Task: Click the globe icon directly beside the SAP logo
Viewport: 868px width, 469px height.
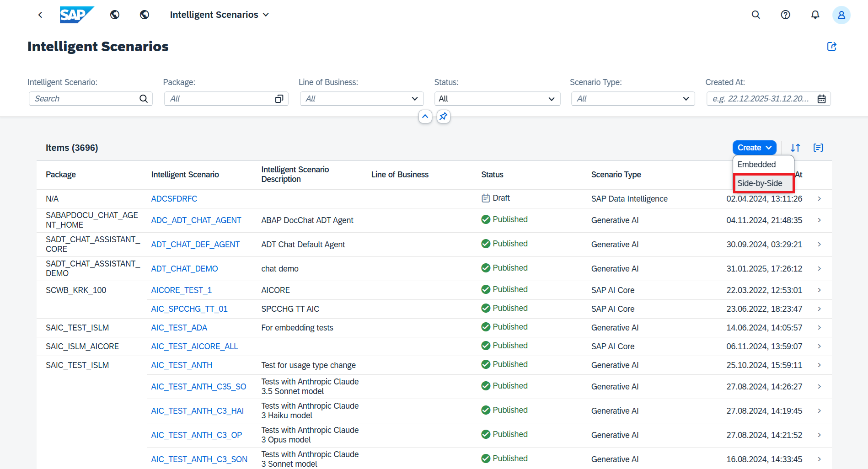Action: [115, 15]
